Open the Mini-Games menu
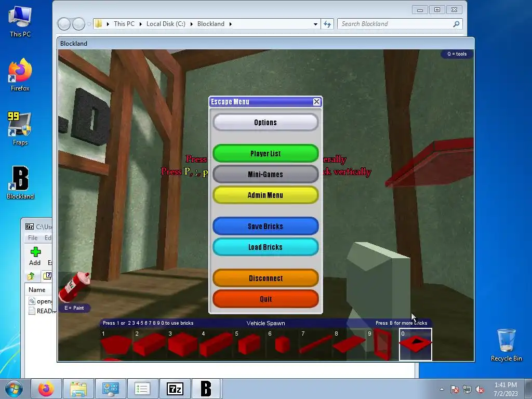532x399 pixels. [265, 174]
